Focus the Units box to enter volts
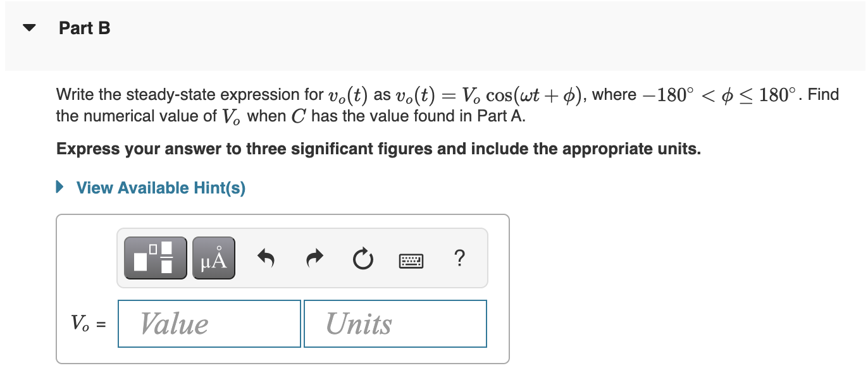This screenshot has width=868, height=368. [395, 324]
